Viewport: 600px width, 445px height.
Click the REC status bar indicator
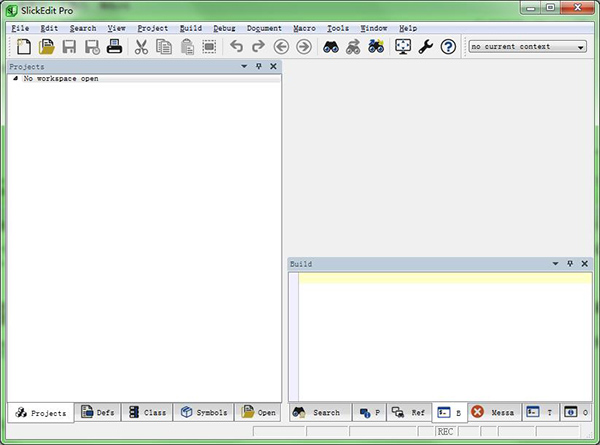[445, 432]
